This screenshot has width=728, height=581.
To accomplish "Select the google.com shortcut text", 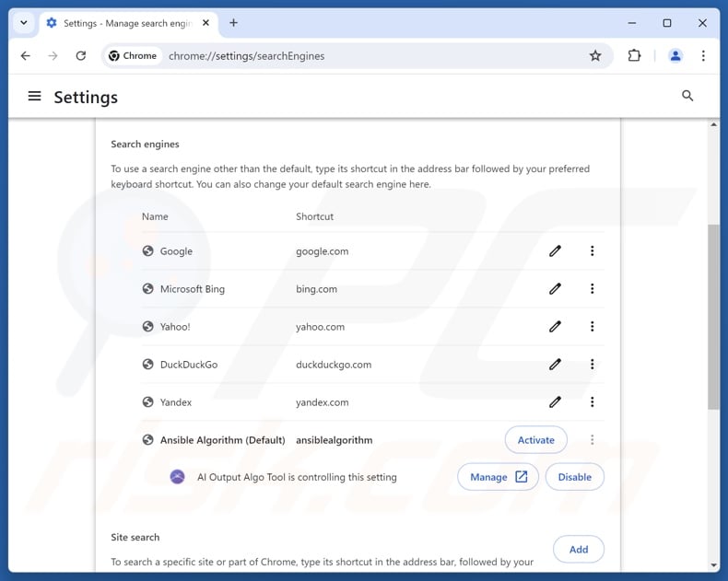I will pyautogui.click(x=323, y=251).
